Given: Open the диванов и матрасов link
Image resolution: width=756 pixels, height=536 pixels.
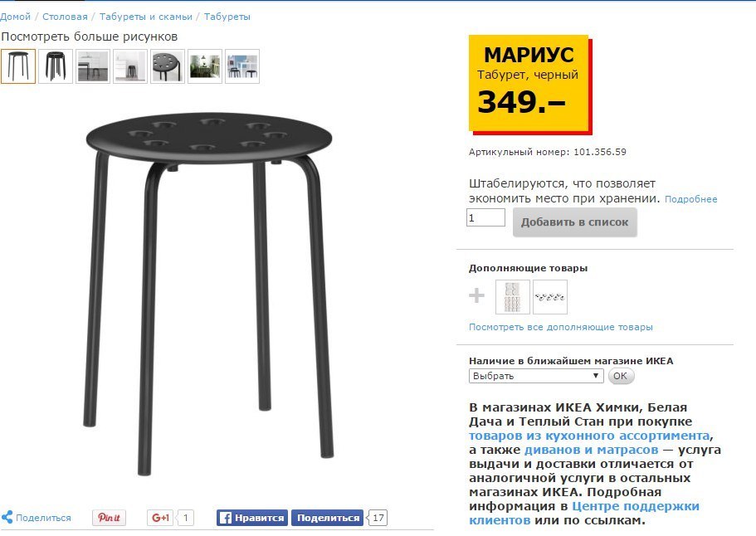Looking at the screenshot, I should (591, 450).
